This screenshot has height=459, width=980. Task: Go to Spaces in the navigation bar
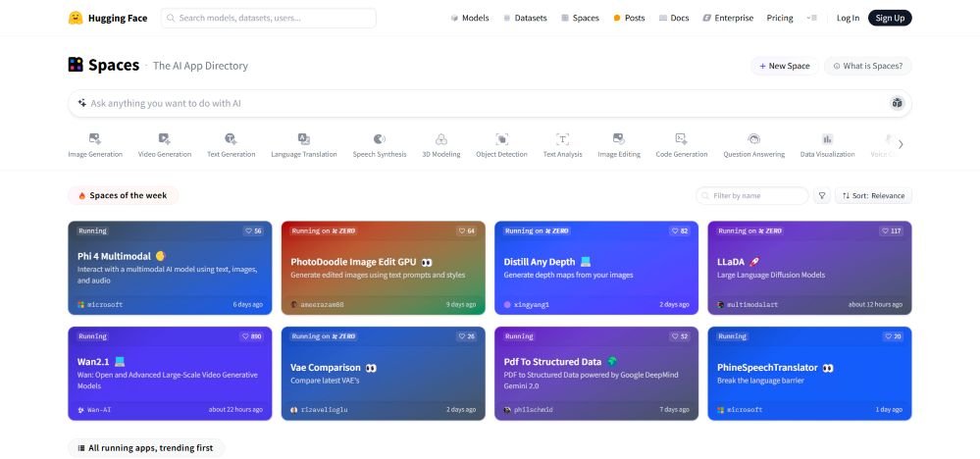coord(580,18)
